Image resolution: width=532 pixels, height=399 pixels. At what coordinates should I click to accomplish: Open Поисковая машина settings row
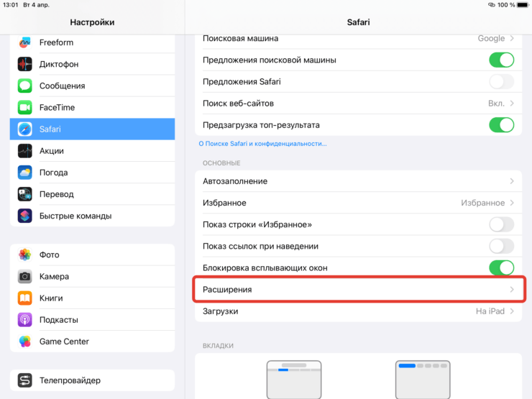[359, 40]
